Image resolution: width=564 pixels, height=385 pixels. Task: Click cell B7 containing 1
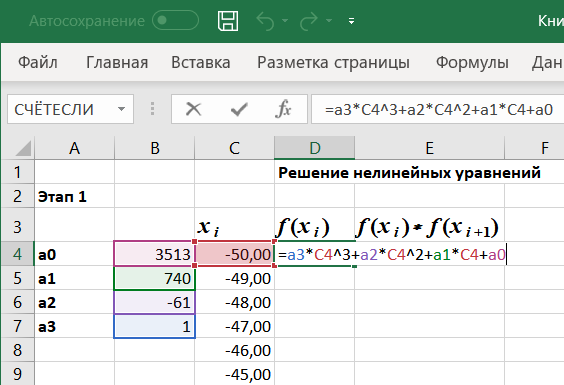click(155, 326)
